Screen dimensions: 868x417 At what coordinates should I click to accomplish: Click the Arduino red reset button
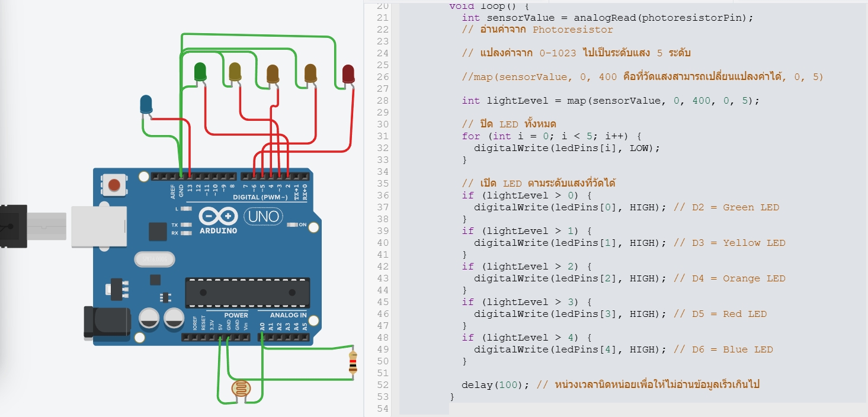pyautogui.click(x=114, y=184)
